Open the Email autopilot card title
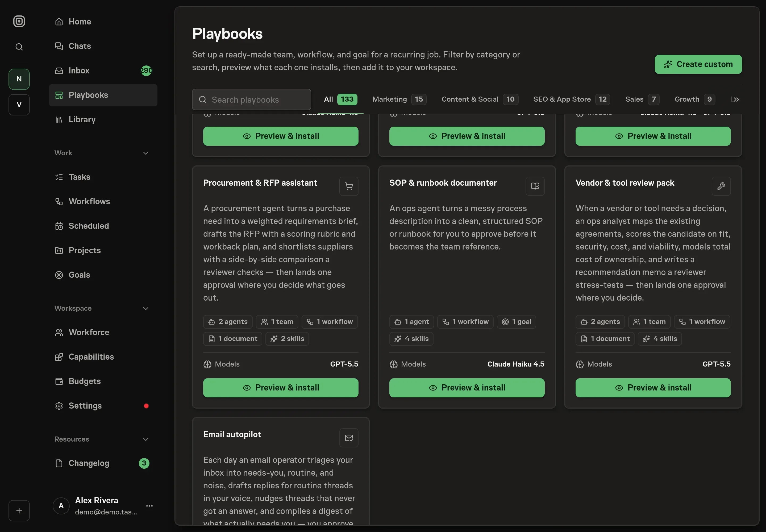766x532 pixels. 232,435
